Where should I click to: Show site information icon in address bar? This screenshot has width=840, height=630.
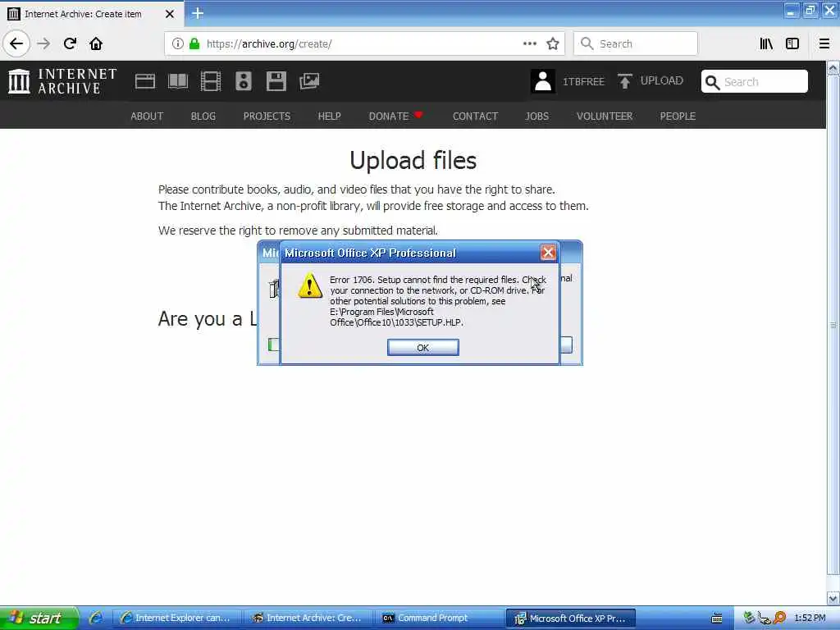coord(178,43)
